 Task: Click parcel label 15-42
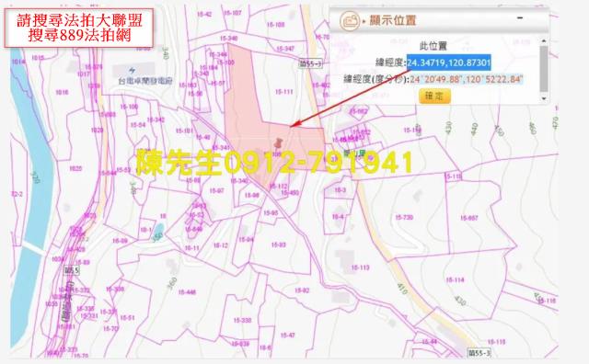coord(204,15)
